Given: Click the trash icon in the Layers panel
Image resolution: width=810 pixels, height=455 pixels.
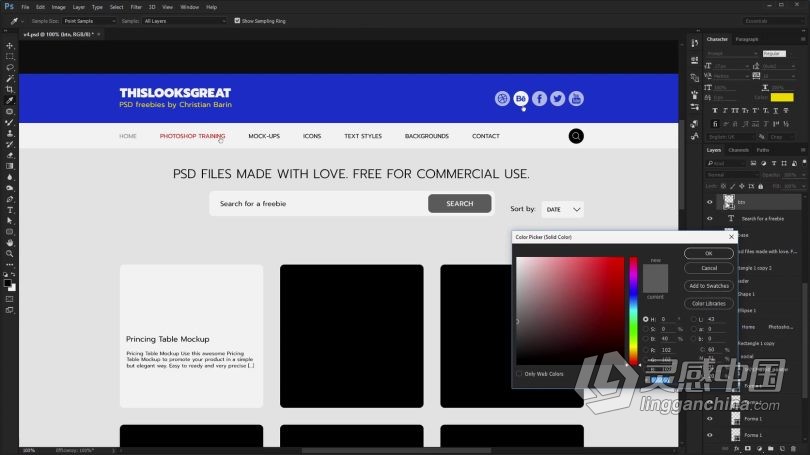Looking at the screenshot, I should click(x=793, y=449).
